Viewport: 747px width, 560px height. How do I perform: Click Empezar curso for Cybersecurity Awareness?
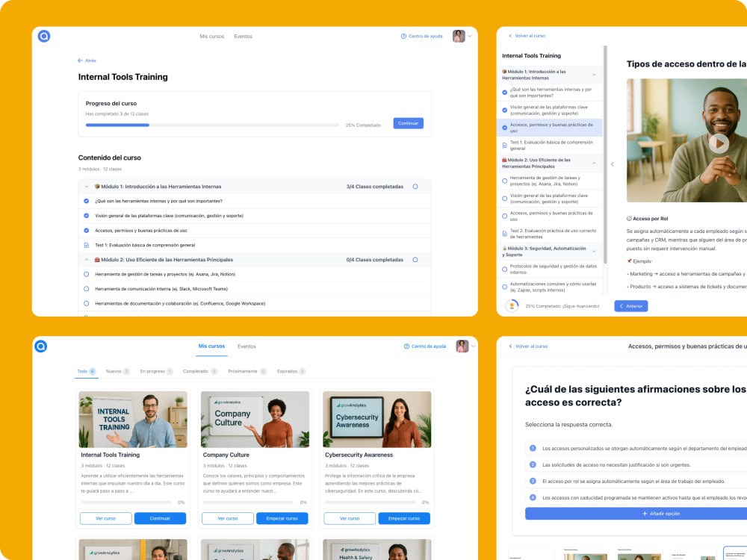pos(404,519)
